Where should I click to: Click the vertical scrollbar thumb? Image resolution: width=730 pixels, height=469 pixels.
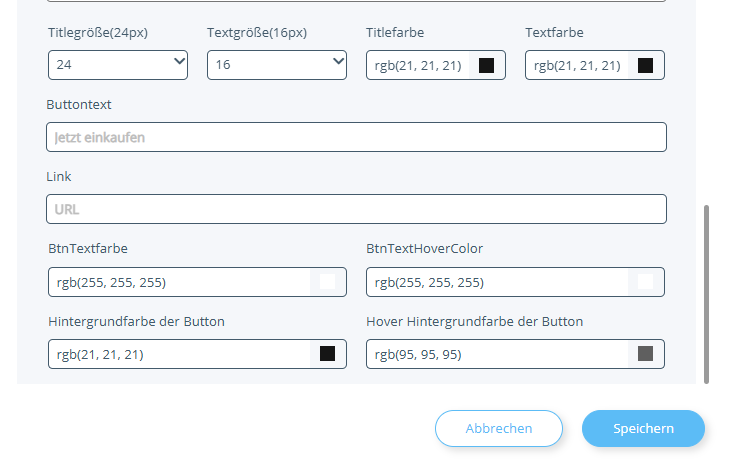[707, 294]
